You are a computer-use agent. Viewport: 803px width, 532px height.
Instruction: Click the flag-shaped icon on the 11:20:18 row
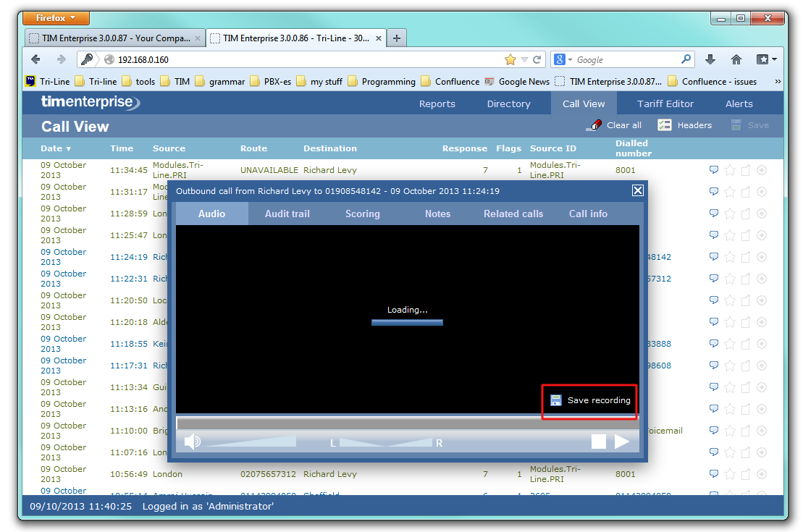746,322
